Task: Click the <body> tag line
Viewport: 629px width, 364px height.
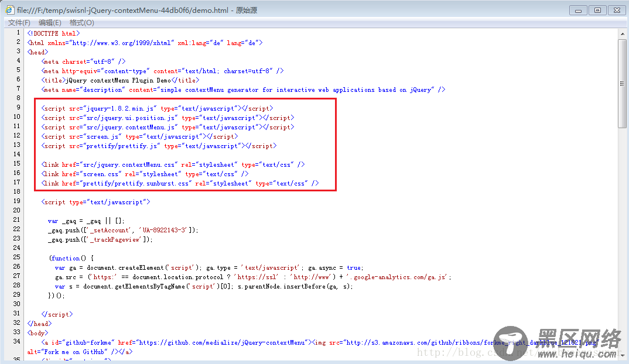Action: tap(37, 333)
